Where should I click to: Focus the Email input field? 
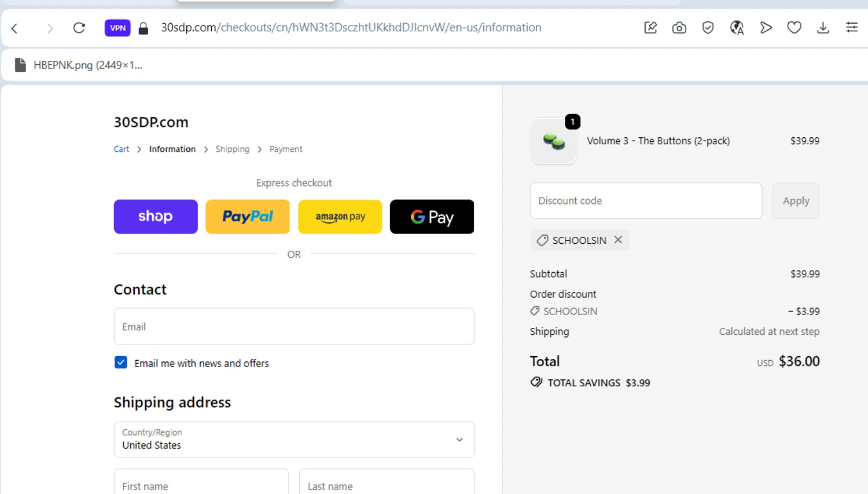(294, 327)
